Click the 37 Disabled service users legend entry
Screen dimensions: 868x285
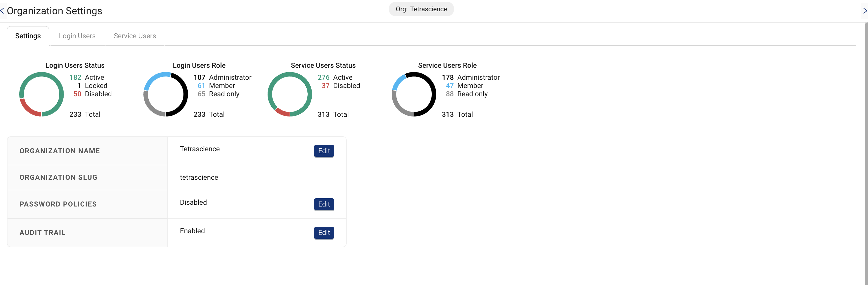(341, 86)
